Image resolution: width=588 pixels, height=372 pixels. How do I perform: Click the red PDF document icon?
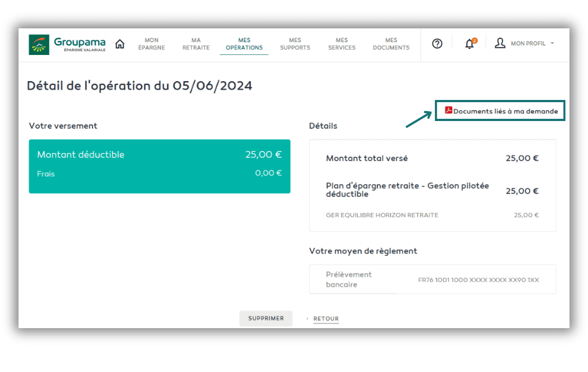449,110
